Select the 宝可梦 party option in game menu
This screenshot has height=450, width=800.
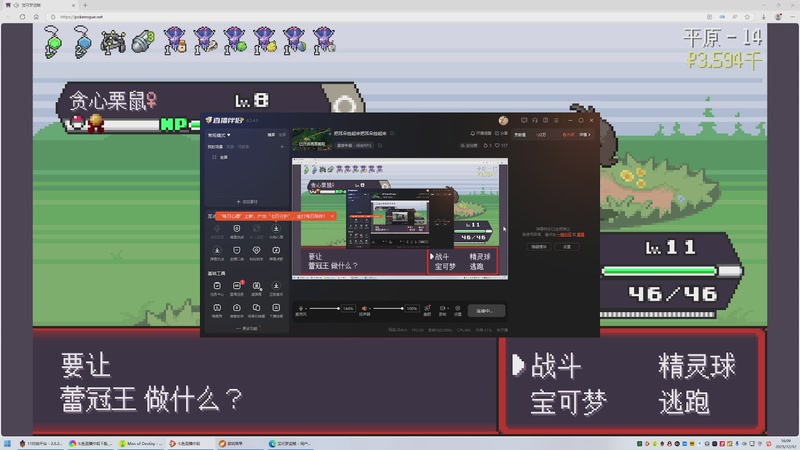(x=568, y=402)
